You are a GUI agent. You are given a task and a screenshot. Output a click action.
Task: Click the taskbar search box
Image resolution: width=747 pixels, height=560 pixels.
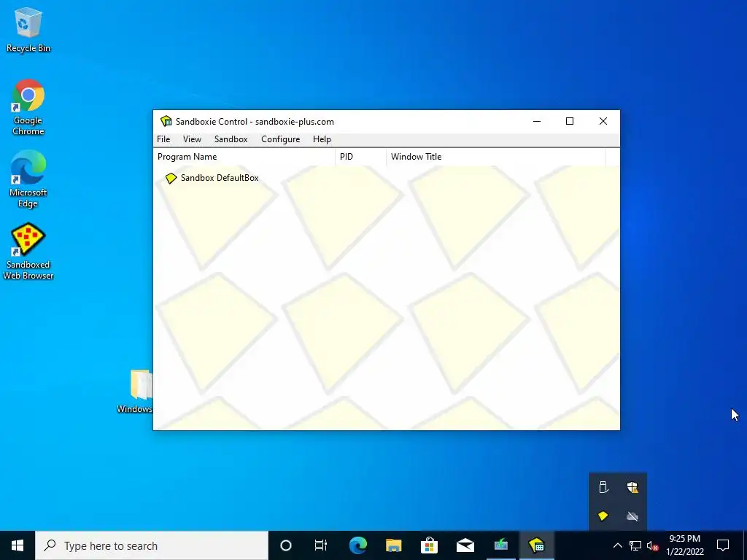pos(152,545)
